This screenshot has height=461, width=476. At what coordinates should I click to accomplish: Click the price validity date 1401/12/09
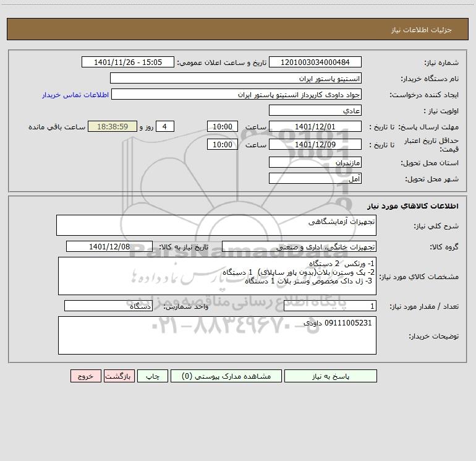click(315, 144)
